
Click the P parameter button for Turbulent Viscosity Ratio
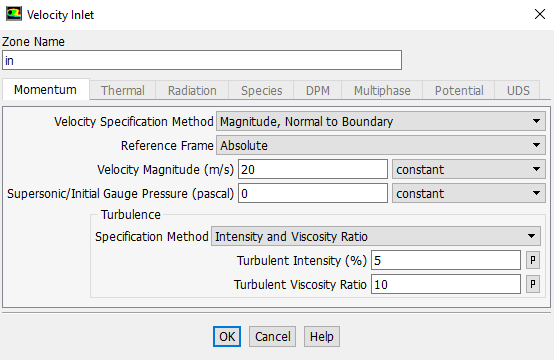[533, 284]
